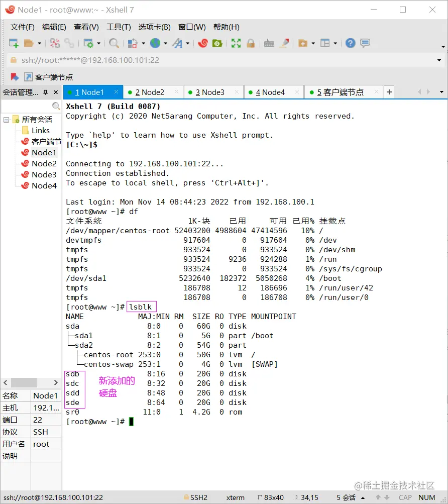This screenshot has height=504, width=448.
Task: Click the layout panes icon
Action: coord(325,43)
